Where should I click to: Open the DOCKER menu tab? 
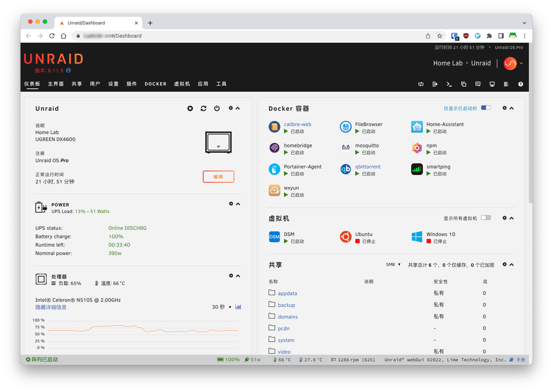155,84
